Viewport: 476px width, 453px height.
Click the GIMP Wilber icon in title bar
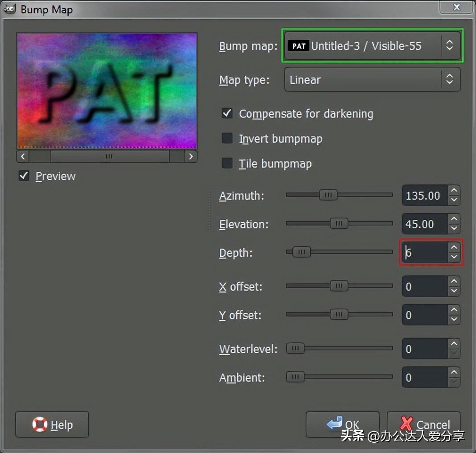(x=10, y=9)
